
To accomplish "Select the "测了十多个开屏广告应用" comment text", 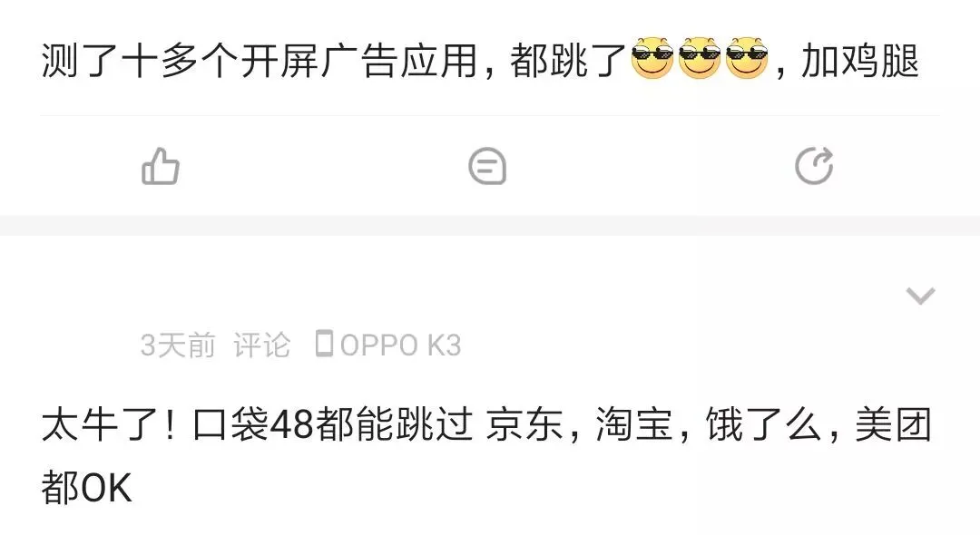I will [x=260, y=61].
